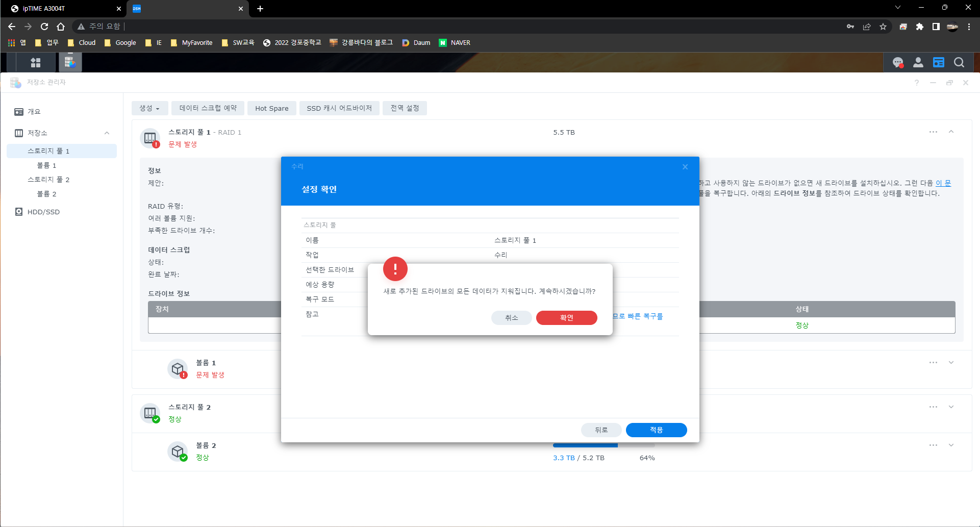Confirm data erase with red 확인 button
Viewport: 980px width, 527px height.
pos(566,317)
